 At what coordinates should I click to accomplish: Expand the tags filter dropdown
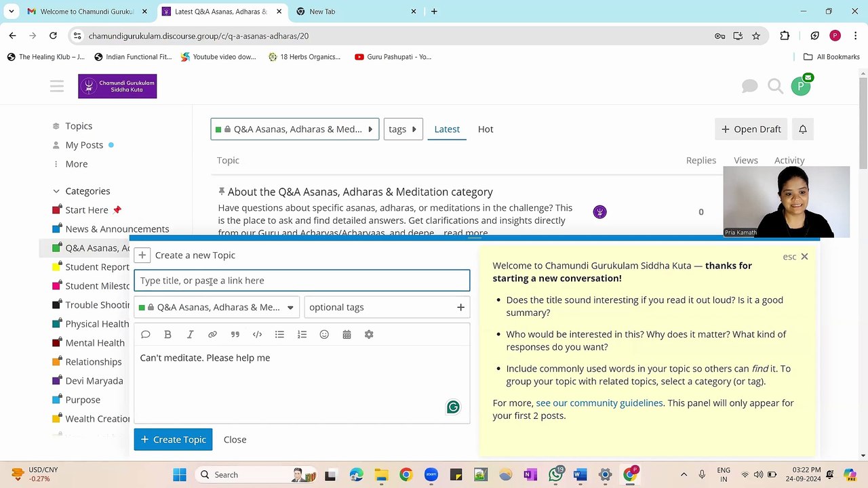pyautogui.click(x=403, y=129)
